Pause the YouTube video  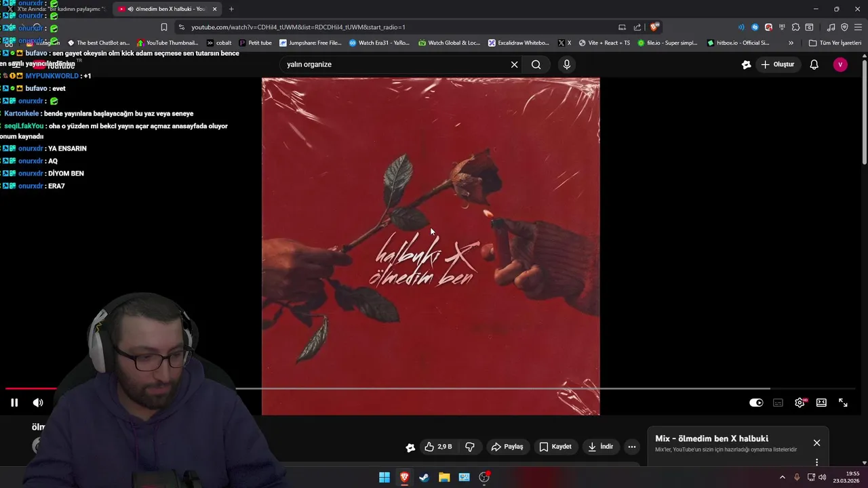(x=14, y=403)
